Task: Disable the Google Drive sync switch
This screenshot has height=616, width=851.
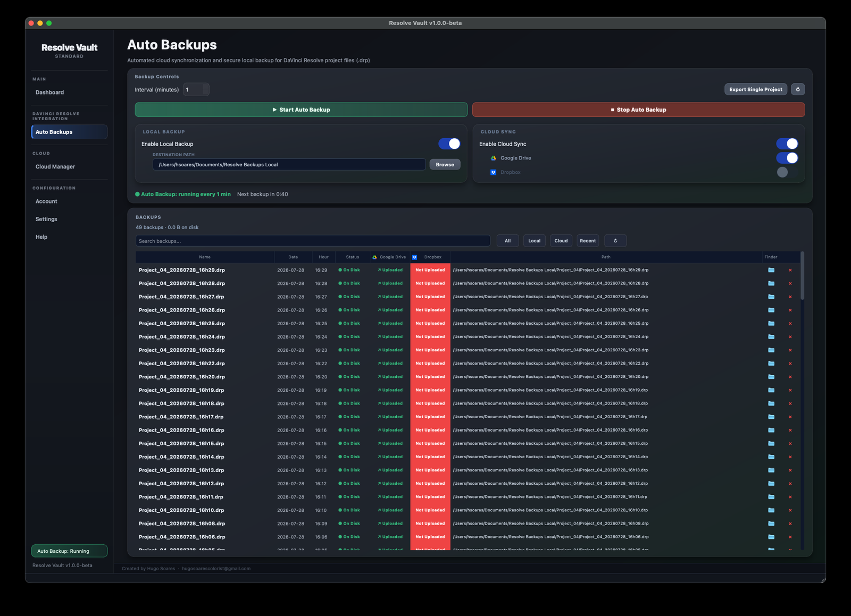Action: 787,158
